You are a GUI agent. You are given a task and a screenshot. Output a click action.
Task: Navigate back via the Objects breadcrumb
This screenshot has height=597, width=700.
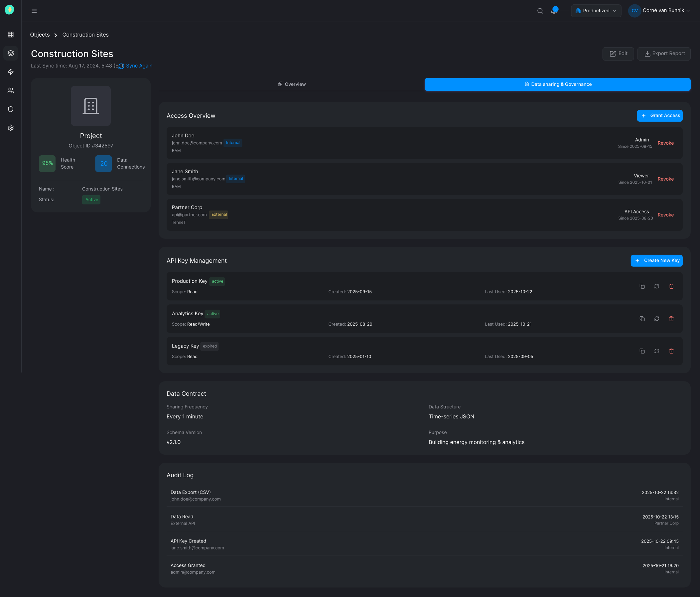[x=40, y=35]
